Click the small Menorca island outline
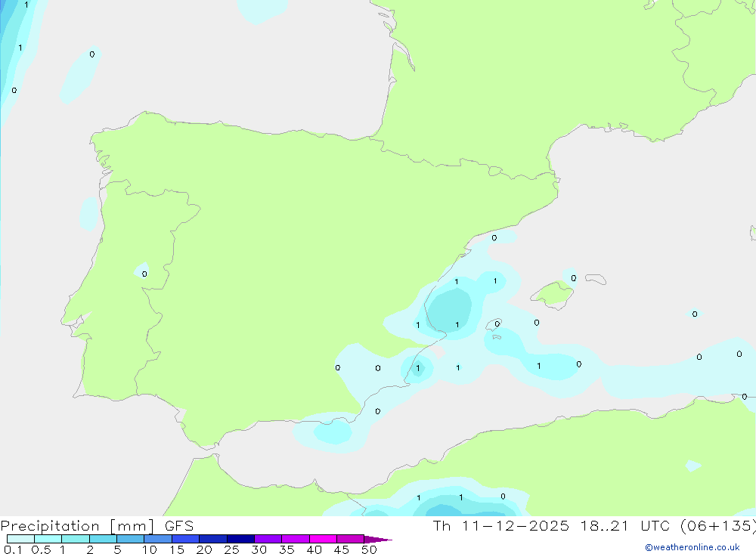This screenshot has width=756, height=554. click(x=596, y=279)
